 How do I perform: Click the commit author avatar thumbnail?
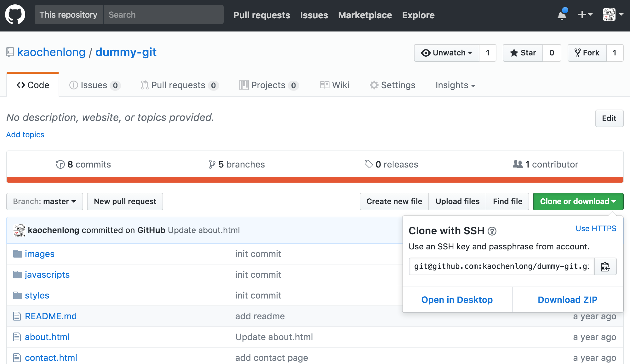click(20, 230)
